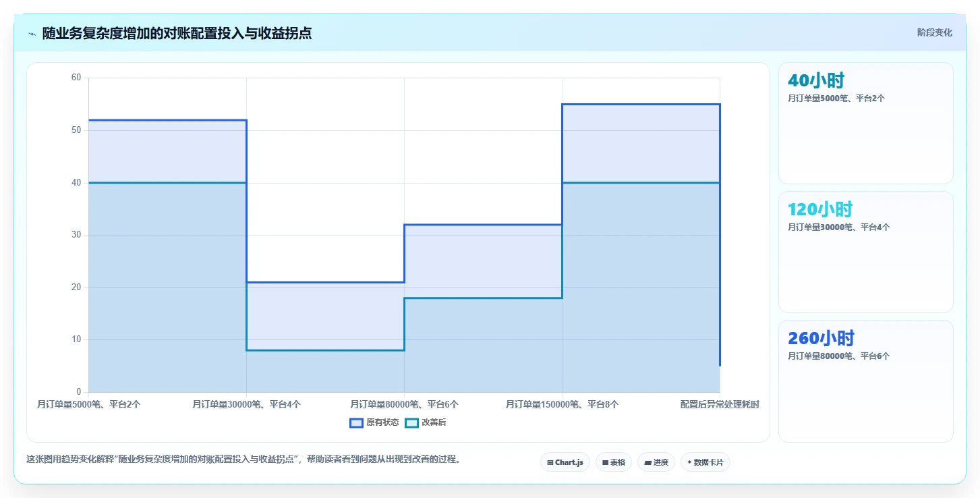Click x-axis label 月订单量150000笔、平台8个

pos(562,405)
